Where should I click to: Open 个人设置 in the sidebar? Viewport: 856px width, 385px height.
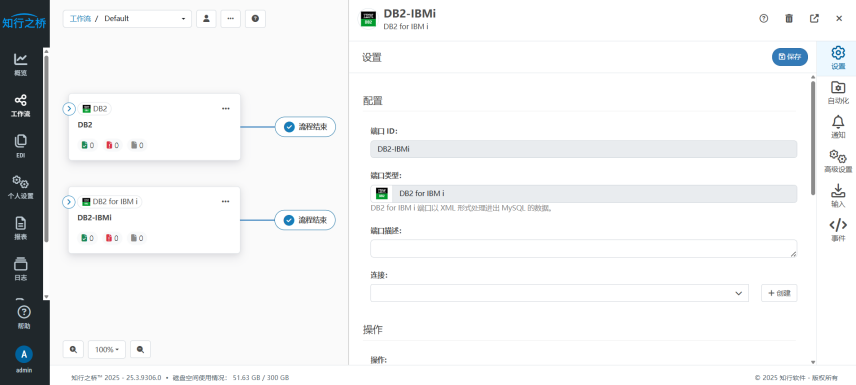21,187
